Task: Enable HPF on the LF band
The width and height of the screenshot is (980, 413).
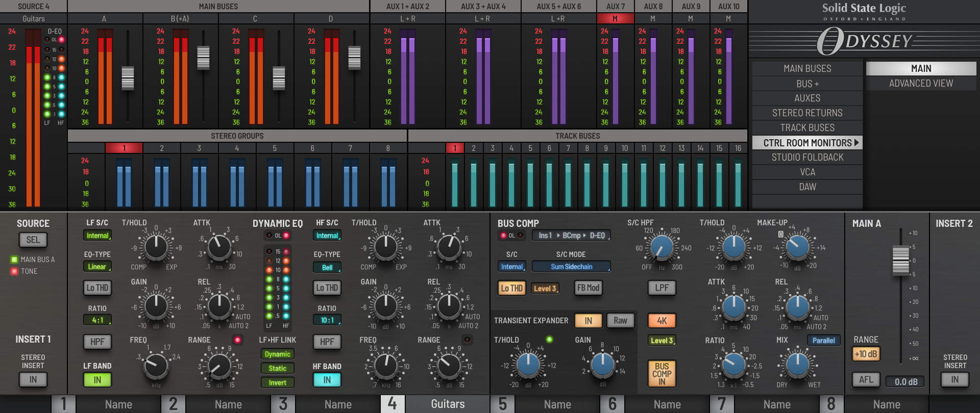Action: (x=97, y=342)
